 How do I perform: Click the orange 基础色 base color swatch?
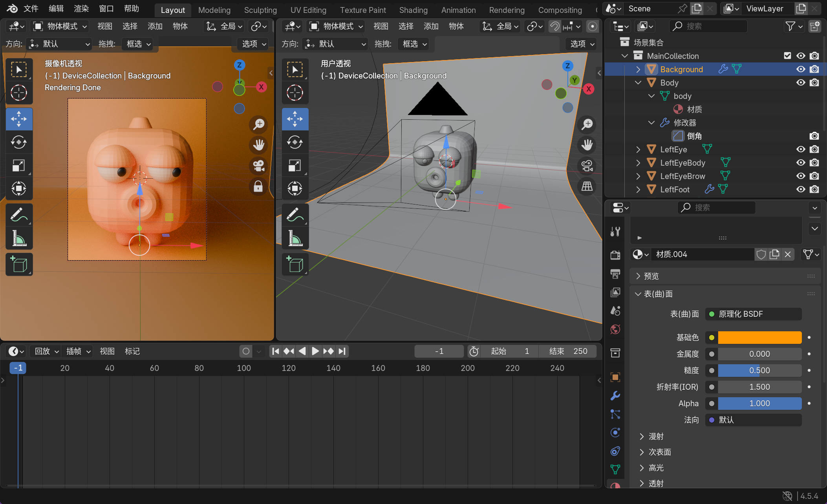pos(759,338)
